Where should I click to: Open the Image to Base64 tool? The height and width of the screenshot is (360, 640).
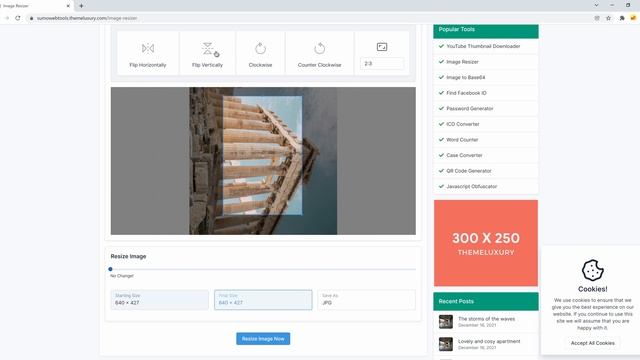(466, 78)
